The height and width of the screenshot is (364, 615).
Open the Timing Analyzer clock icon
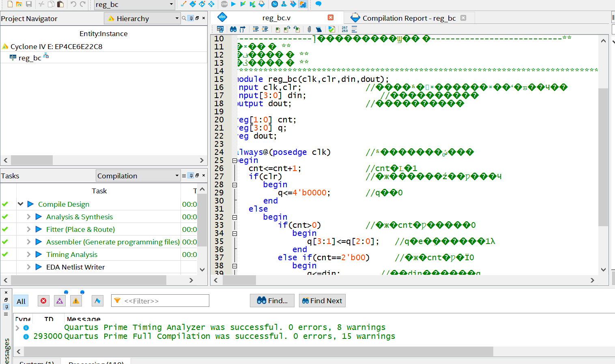click(275, 4)
